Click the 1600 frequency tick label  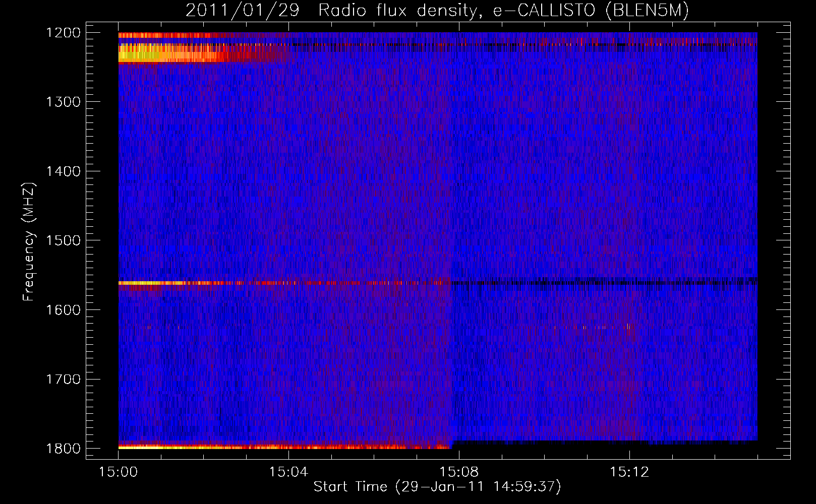pos(63,310)
